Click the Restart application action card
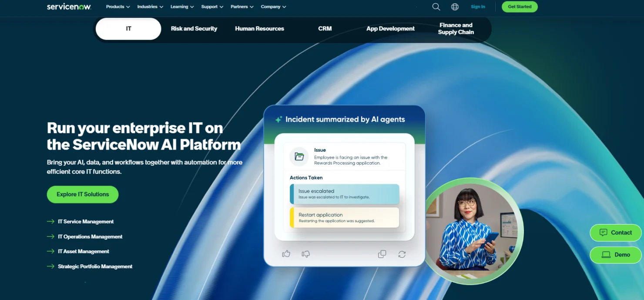644x300 pixels. pos(344,217)
